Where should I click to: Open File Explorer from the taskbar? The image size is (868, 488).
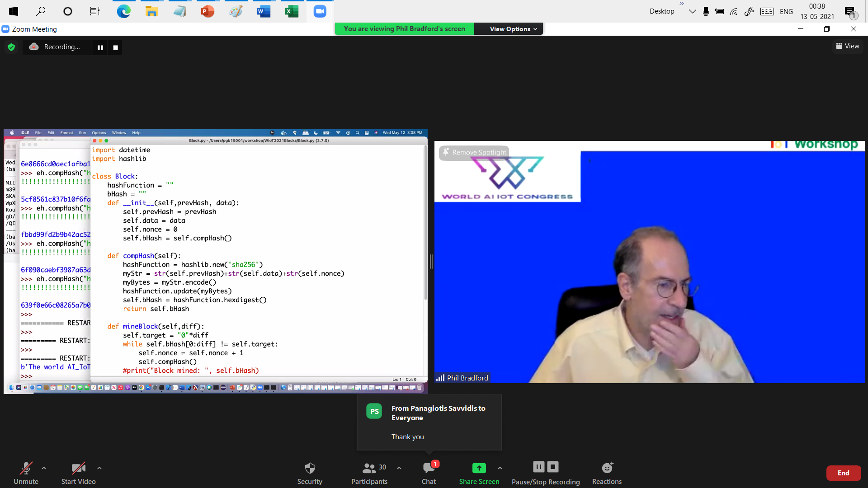[151, 11]
